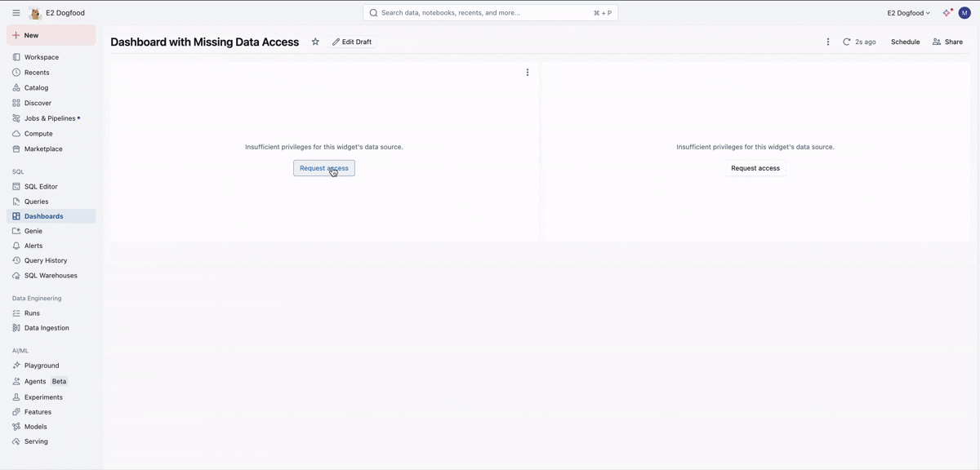Click the SQL Editor icon
The image size is (980, 470).
[x=16, y=186]
